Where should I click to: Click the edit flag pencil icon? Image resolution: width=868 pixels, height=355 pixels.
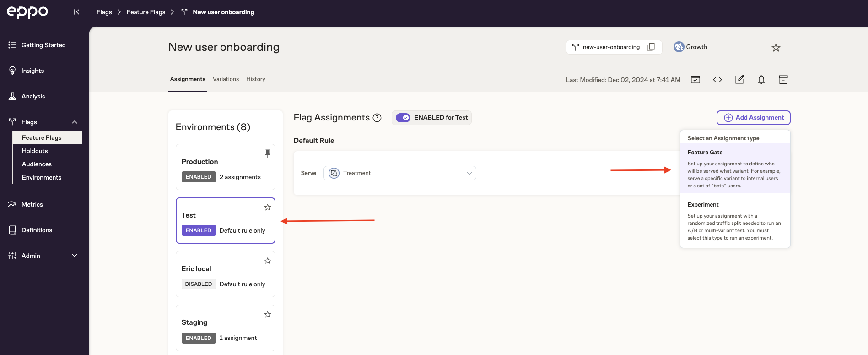click(x=739, y=80)
